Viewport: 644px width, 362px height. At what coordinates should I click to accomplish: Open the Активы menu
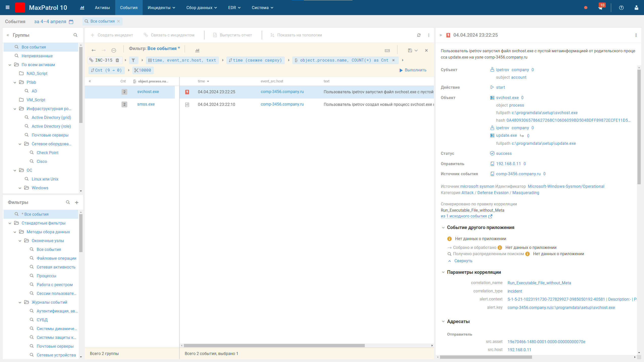pos(102,8)
